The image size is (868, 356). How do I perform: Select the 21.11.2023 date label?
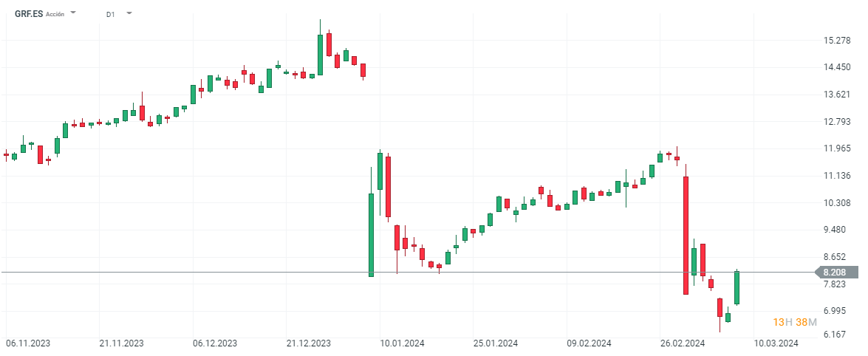point(121,343)
